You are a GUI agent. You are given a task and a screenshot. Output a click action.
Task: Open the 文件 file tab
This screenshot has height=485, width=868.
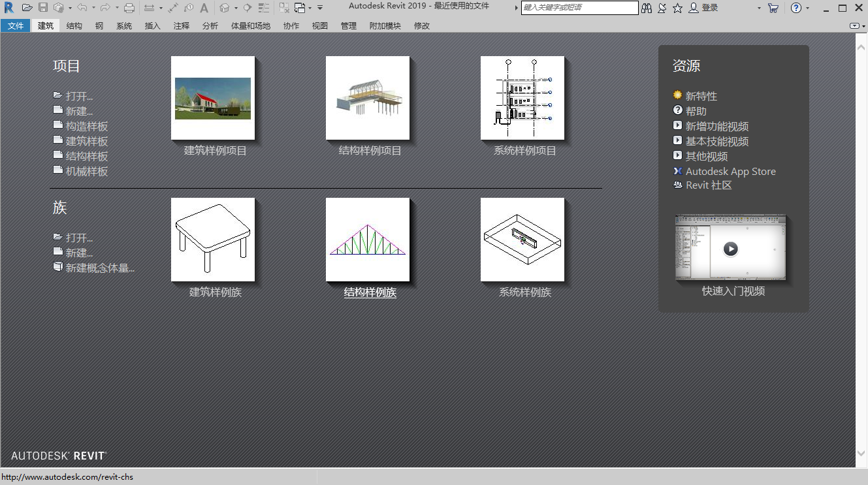coord(15,26)
